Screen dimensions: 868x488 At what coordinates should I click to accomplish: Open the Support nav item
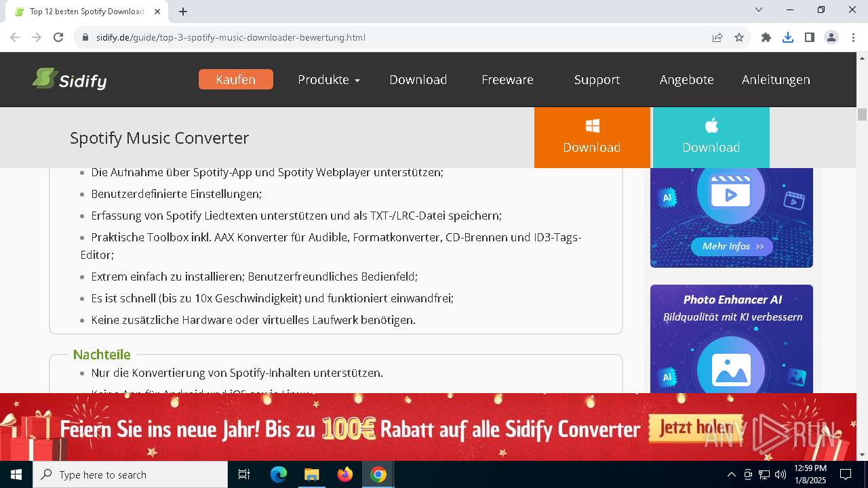[597, 79]
